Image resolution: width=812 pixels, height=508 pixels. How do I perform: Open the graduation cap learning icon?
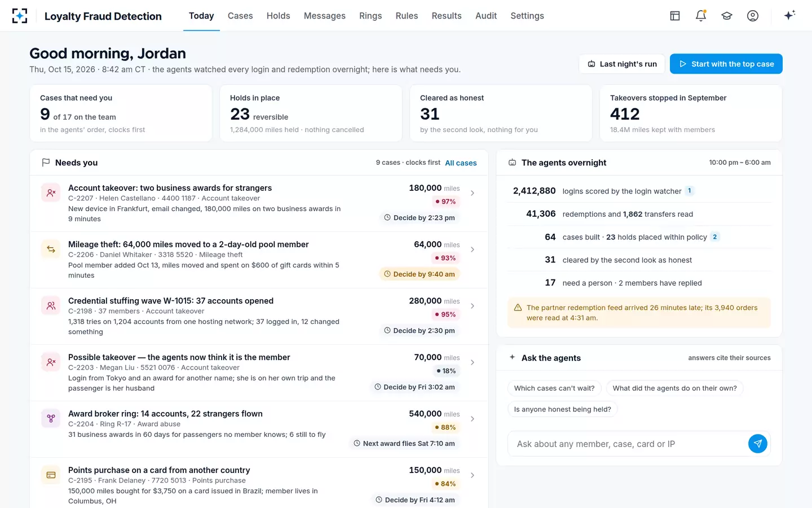pos(727,16)
